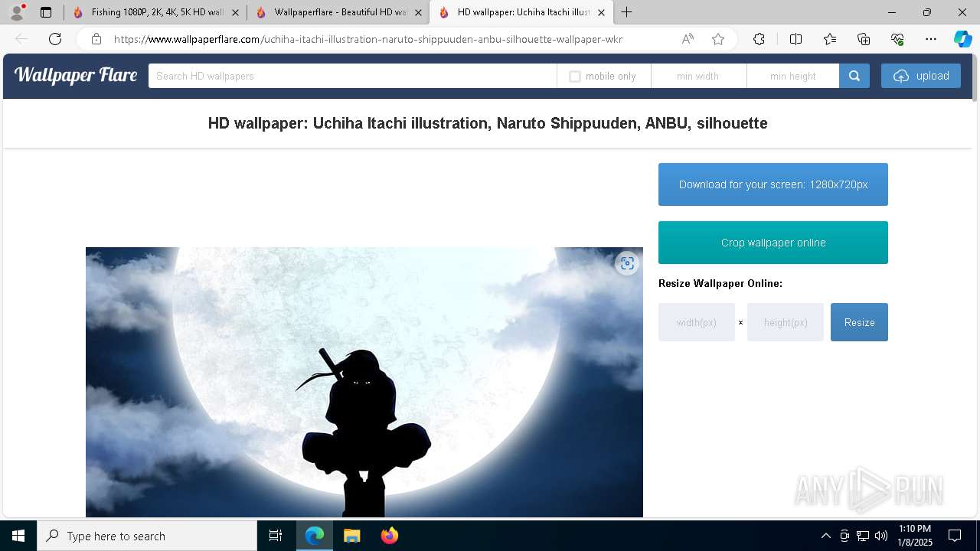
Task: Select the Uchiha Itachi wallpaper tab
Action: (x=521, y=12)
